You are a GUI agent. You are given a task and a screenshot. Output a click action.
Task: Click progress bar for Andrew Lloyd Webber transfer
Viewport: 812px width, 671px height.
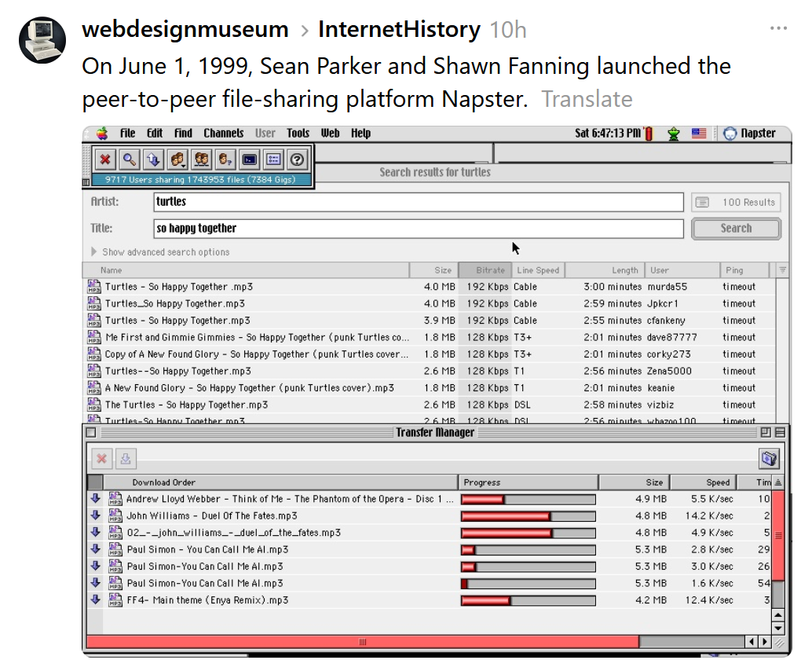(529, 499)
